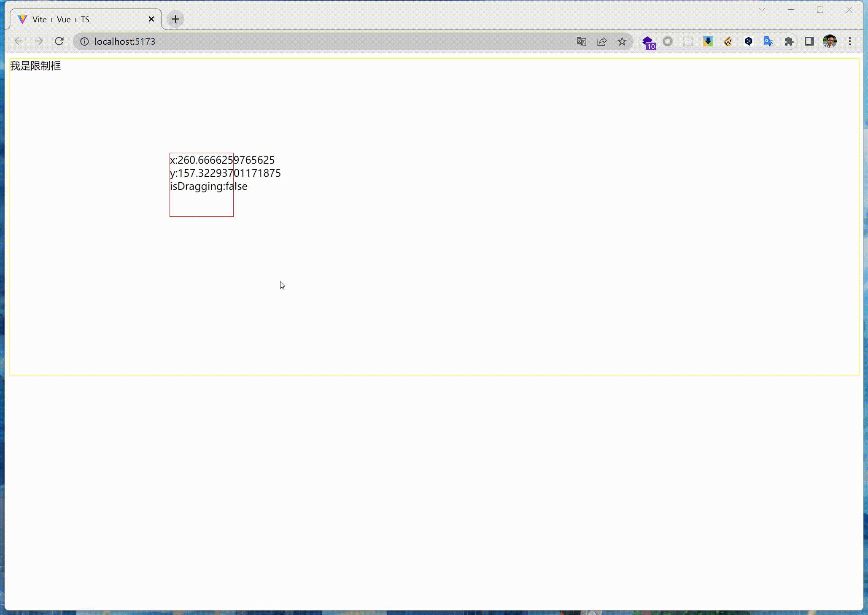Click the download arrow extension icon
Viewport: 868px width, 615px height.
click(708, 41)
